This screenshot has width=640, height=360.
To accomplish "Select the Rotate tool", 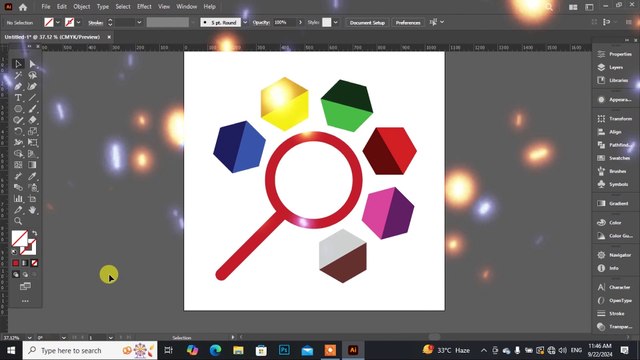I will pyautogui.click(x=18, y=131).
